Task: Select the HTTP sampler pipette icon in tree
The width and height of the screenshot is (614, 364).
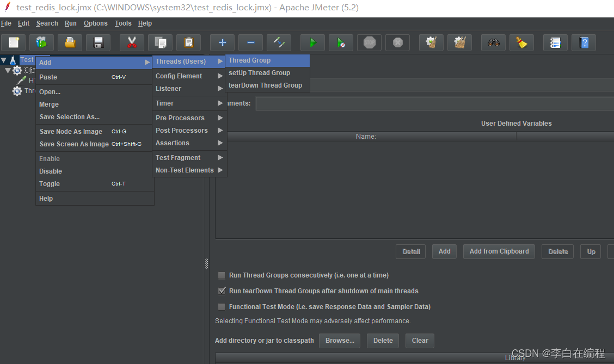Action: click(x=22, y=80)
